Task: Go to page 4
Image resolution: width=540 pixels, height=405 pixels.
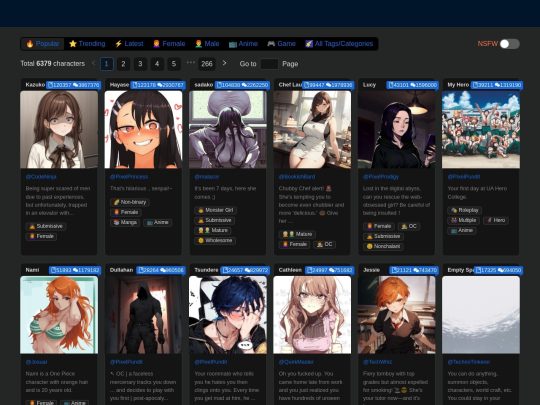Action: click(x=157, y=64)
